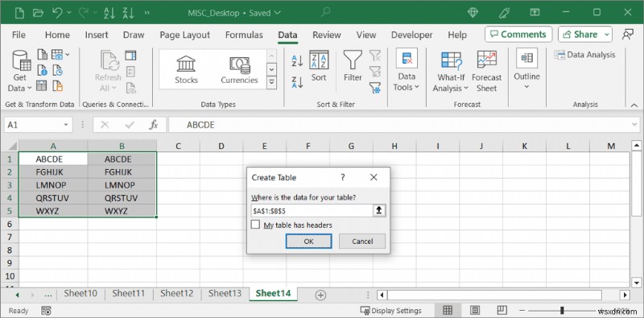Screen dimensions: 644x318
Task: Click Recent Sources icon
Action: coord(57,70)
